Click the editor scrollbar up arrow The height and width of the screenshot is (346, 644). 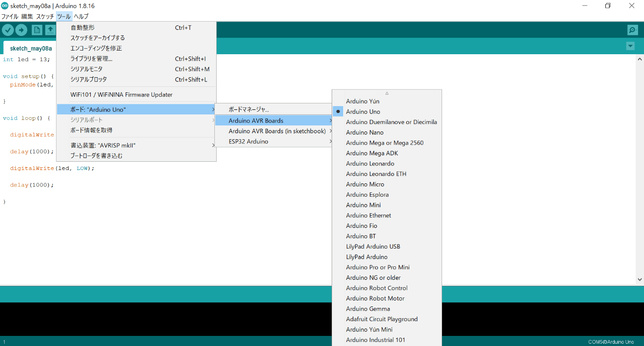click(640, 59)
